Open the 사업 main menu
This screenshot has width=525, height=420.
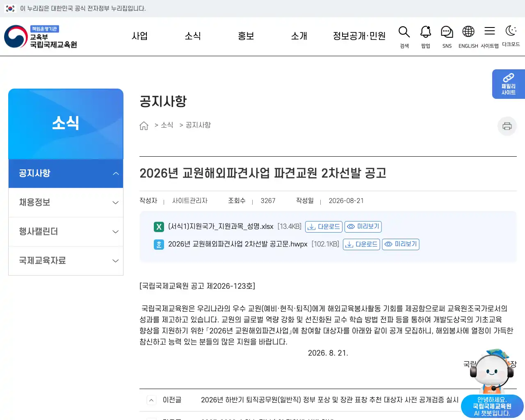tap(139, 36)
